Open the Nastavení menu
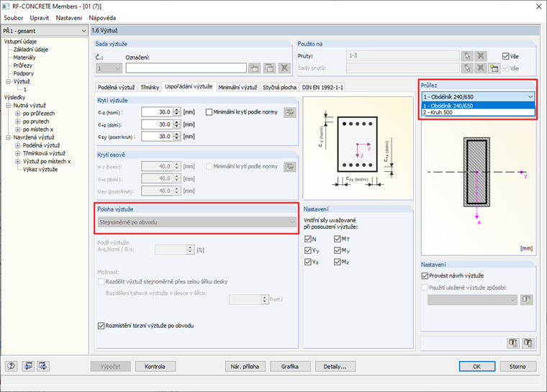The height and width of the screenshot is (392, 547). 68,18
